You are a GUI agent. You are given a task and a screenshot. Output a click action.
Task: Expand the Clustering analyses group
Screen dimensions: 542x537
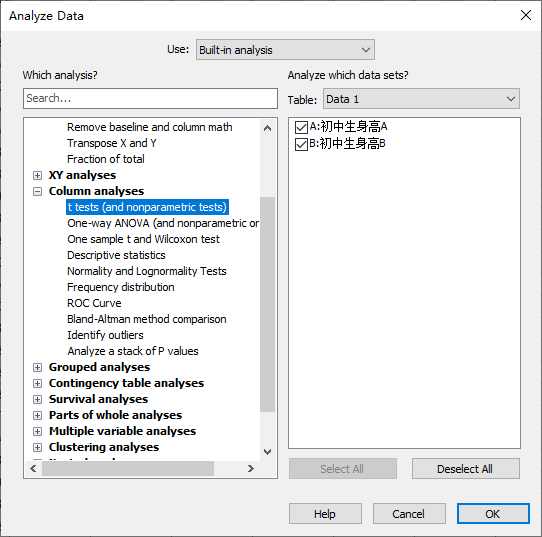click(x=37, y=447)
